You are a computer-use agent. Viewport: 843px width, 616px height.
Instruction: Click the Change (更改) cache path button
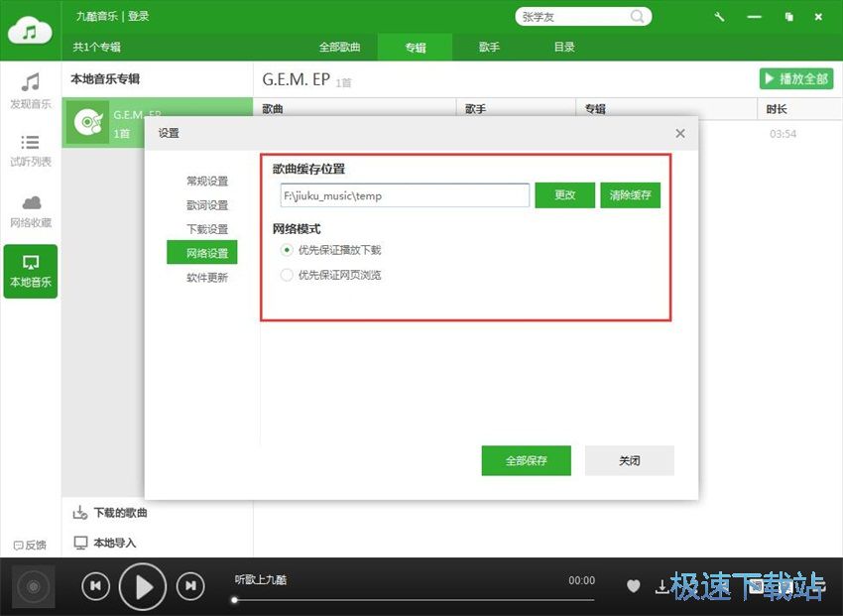[565, 195]
